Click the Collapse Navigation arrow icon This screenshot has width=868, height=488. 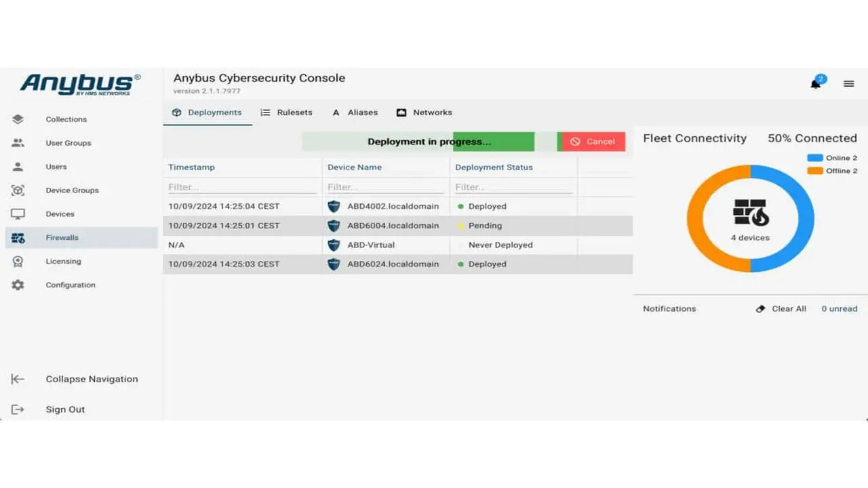tap(18, 380)
